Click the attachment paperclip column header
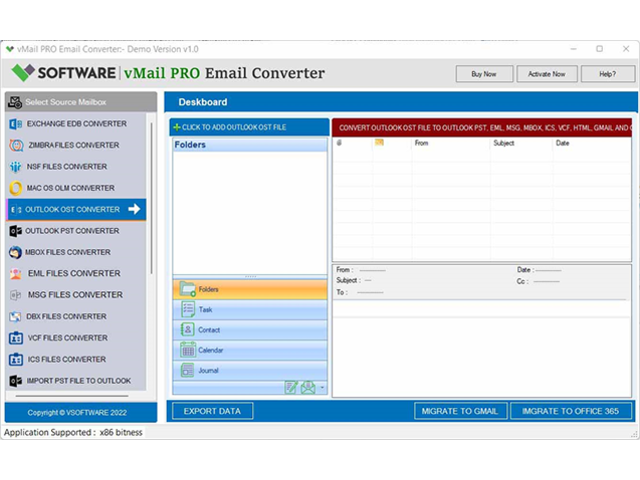640x480 pixels. [339, 143]
